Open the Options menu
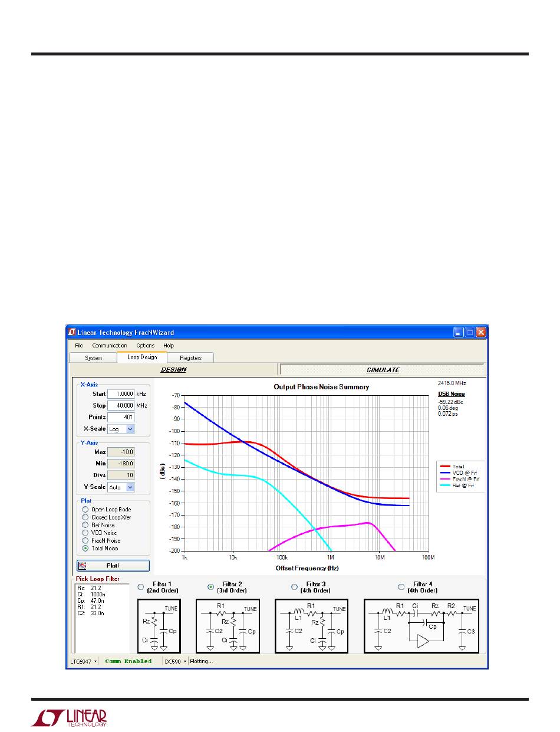The image size is (560, 732). coord(146,346)
